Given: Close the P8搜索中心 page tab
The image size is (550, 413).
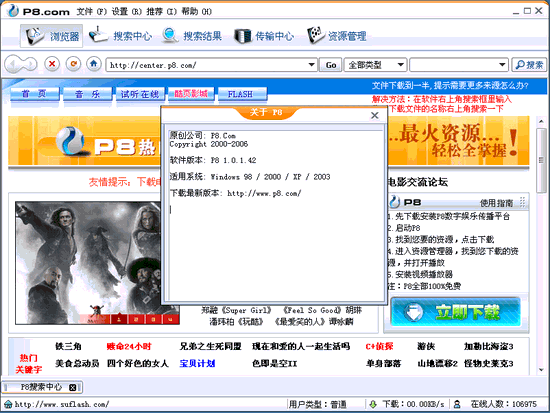Looking at the screenshot, I should click(x=72, y=387).
